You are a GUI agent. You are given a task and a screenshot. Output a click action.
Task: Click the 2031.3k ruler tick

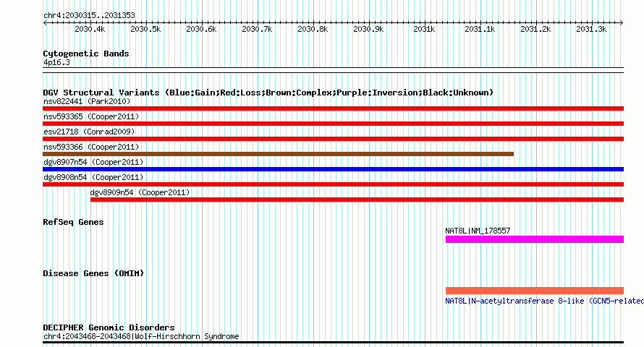point(591,29)
